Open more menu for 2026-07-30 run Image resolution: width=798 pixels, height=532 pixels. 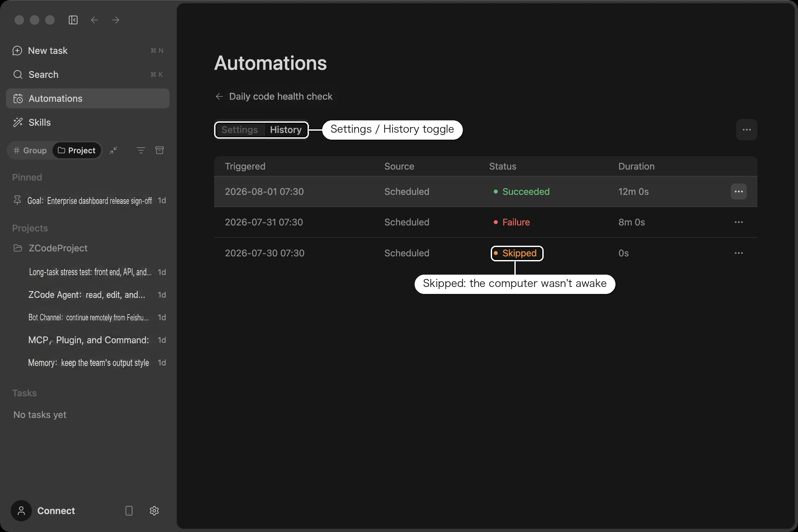click(738, 253)
